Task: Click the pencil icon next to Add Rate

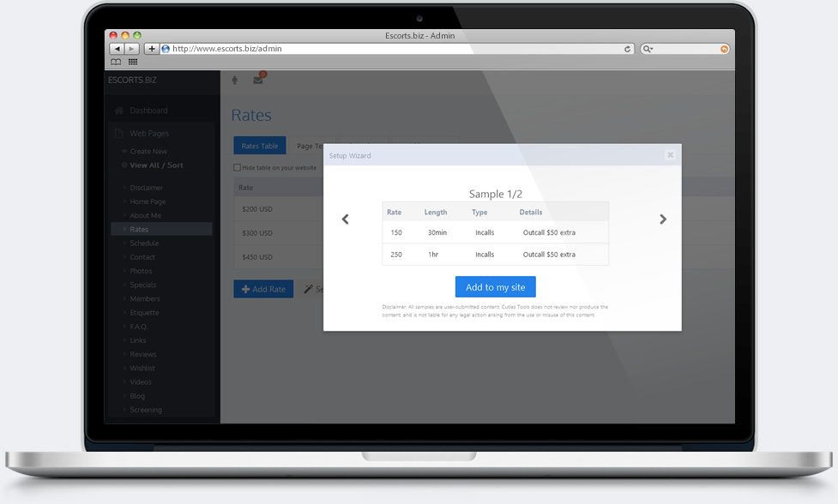Action: [x=308, y=289]
